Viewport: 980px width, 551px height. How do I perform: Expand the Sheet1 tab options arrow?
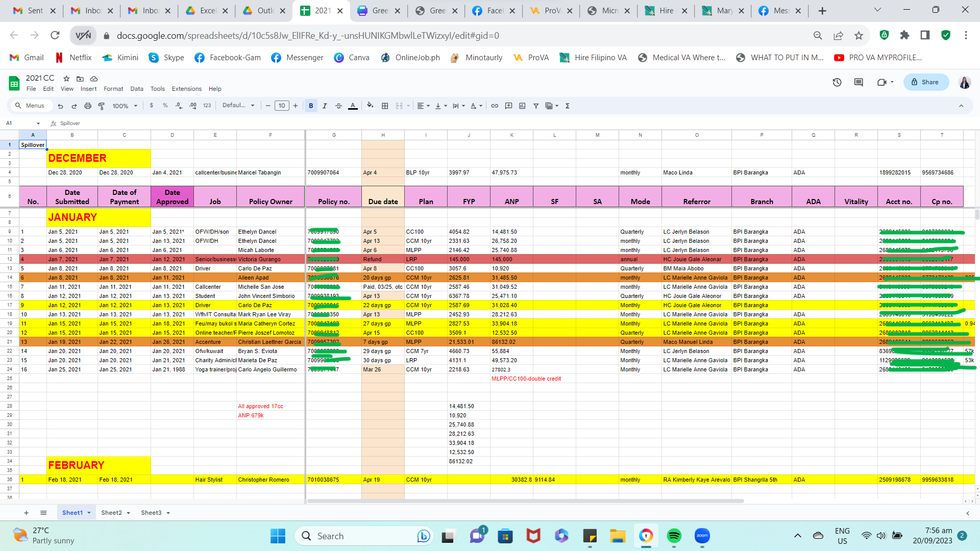[x=89, y=513]
